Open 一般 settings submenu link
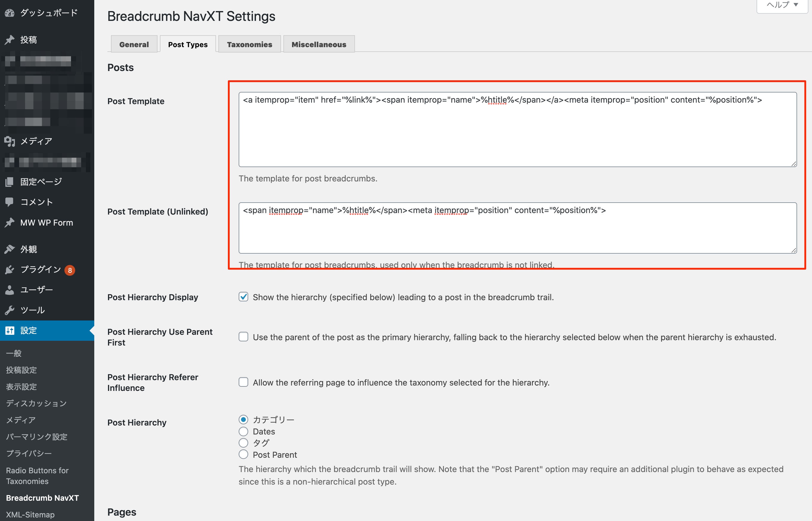Image resolution: width=812 pixels, height=521 pixels. coord(14,353)
